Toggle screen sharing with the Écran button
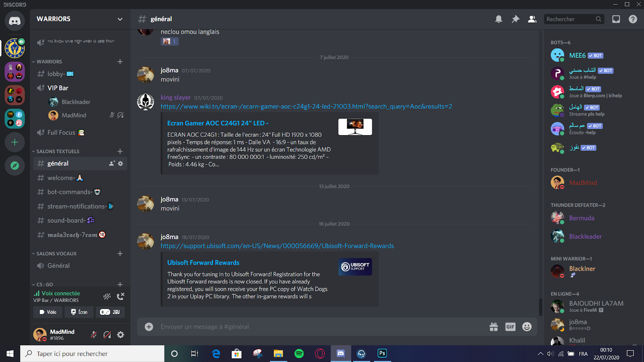 [79, 312]
